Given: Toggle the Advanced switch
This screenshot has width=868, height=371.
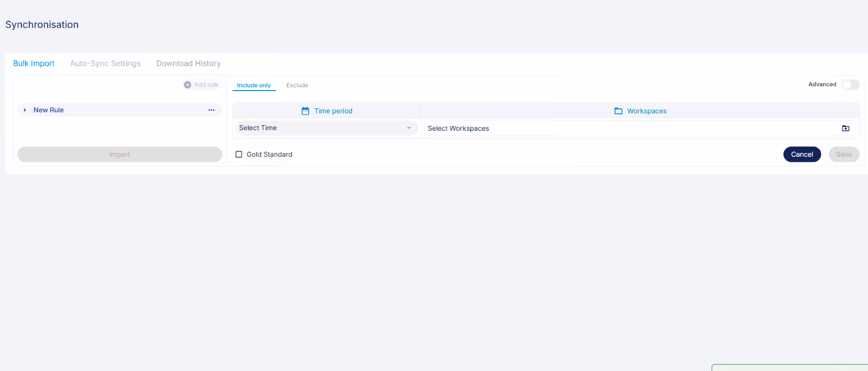Looking at the screenshot, I should [x=851, y=85].
